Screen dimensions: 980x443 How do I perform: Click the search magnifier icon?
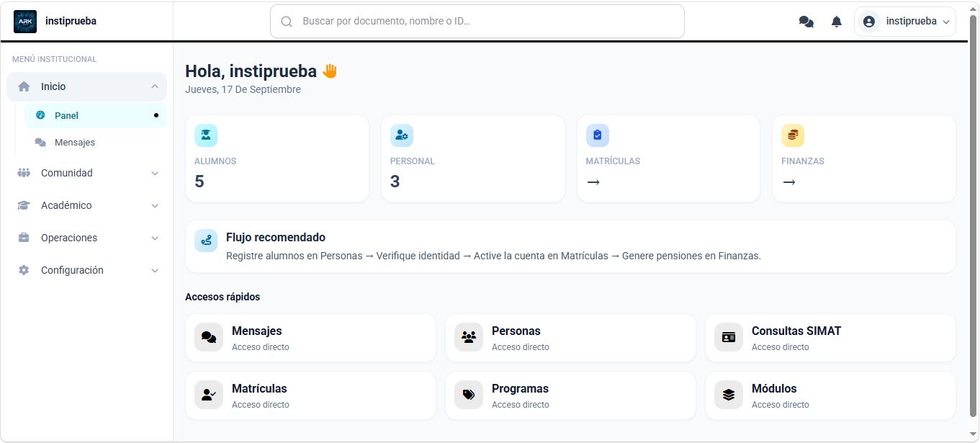pos(287,22)
